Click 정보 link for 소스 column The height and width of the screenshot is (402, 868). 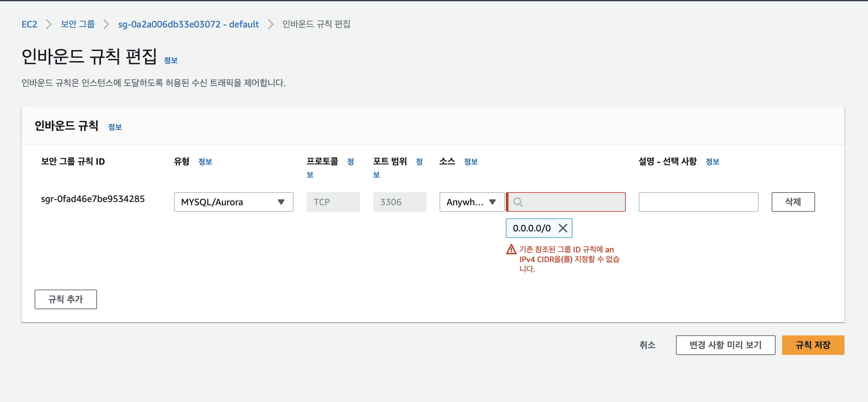point(471,161)
